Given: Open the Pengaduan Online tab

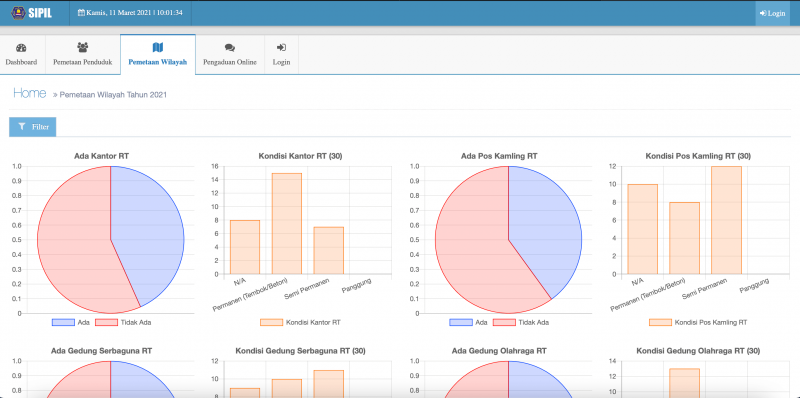Looking at the screenshot, I should point(230,55).
